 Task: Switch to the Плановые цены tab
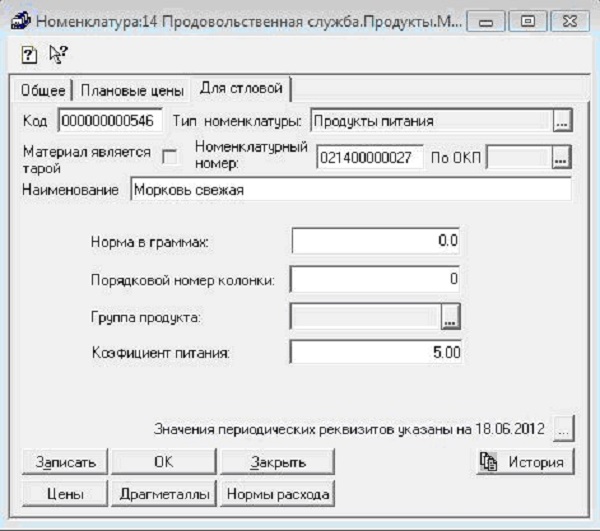(132, 90)
